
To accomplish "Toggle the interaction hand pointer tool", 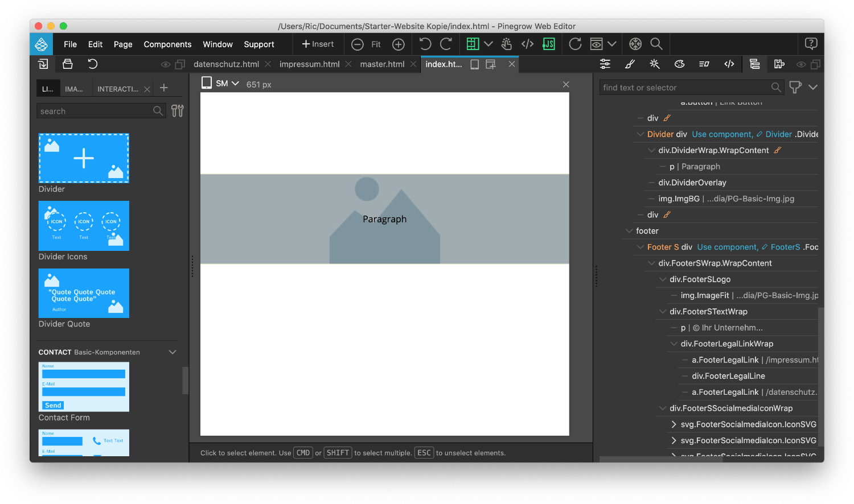I will tap(507, 44).
